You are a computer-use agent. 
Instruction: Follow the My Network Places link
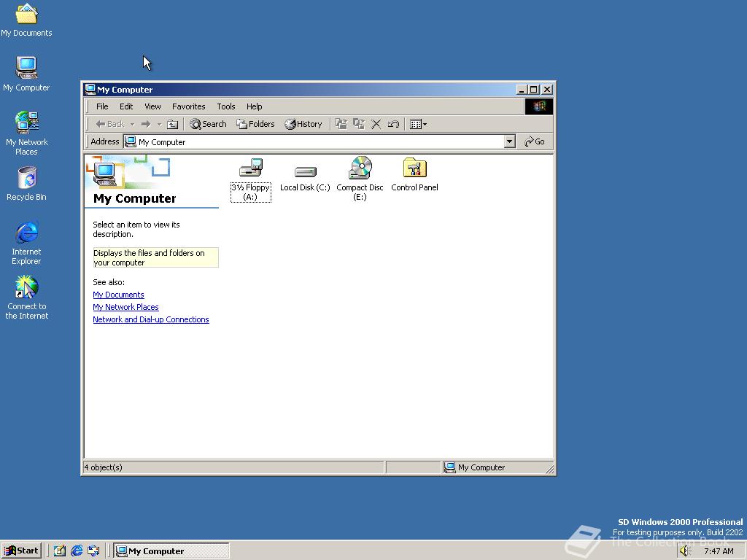(125, 307)
